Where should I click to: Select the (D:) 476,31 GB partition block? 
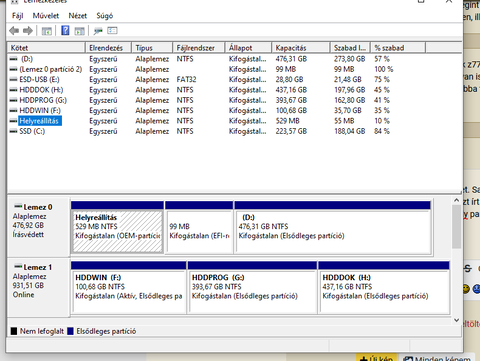[x=333, y=228]
